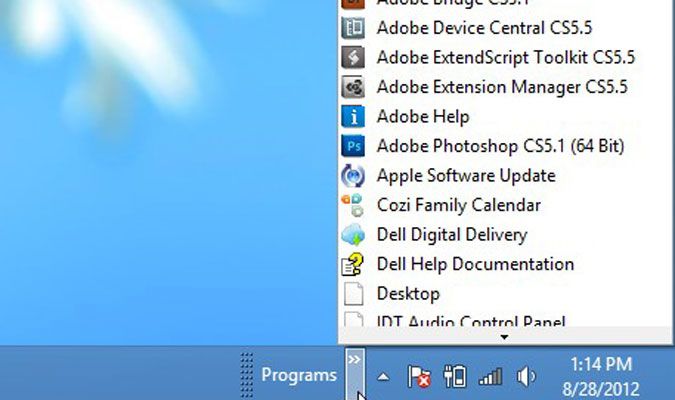Show hidden tray icons arrow
Image resolution: width=675 pixels, height=400 pixels.
[x=383, y=377]
